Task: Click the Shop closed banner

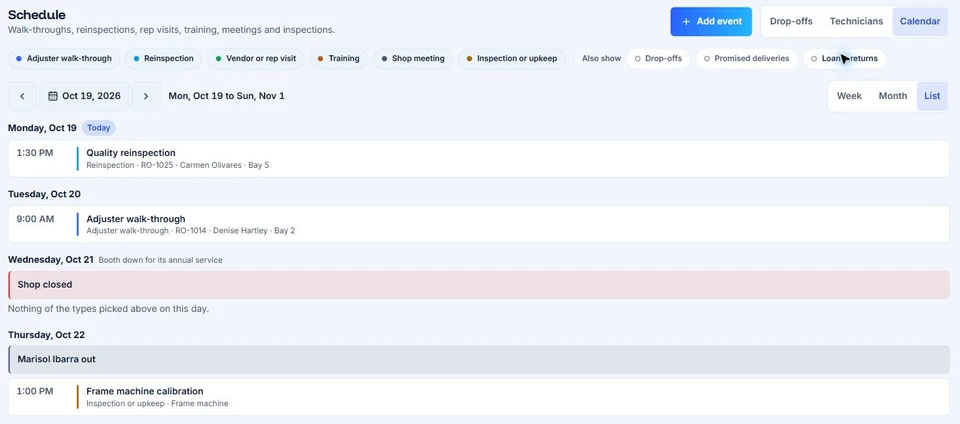Action: [x=479, y=285]
